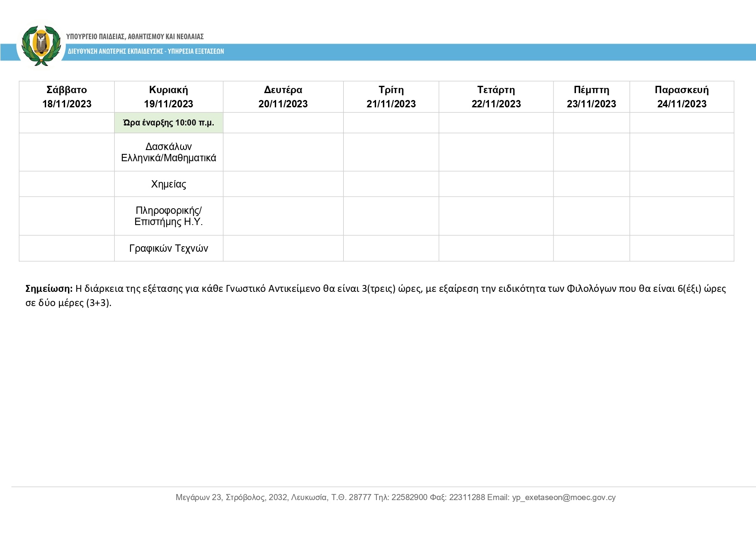Select the Παρασκευή 24/11/2023 column header

coord(681,97)
